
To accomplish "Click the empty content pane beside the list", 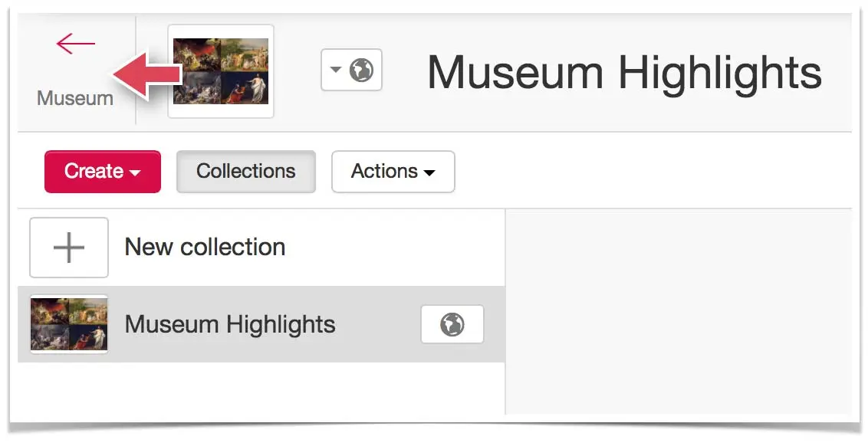I will (678, 311).
